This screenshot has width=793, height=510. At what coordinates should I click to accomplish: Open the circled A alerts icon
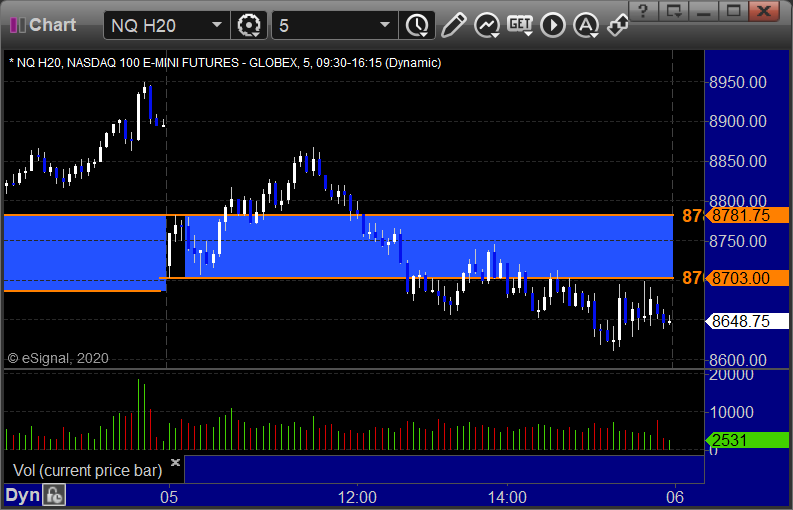pos(586,25)
